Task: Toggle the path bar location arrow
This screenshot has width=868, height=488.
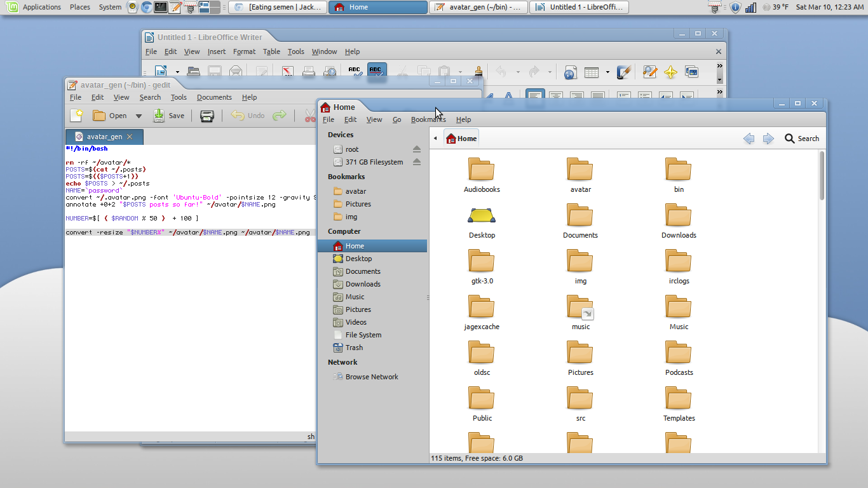Action: tap(435, 139)
